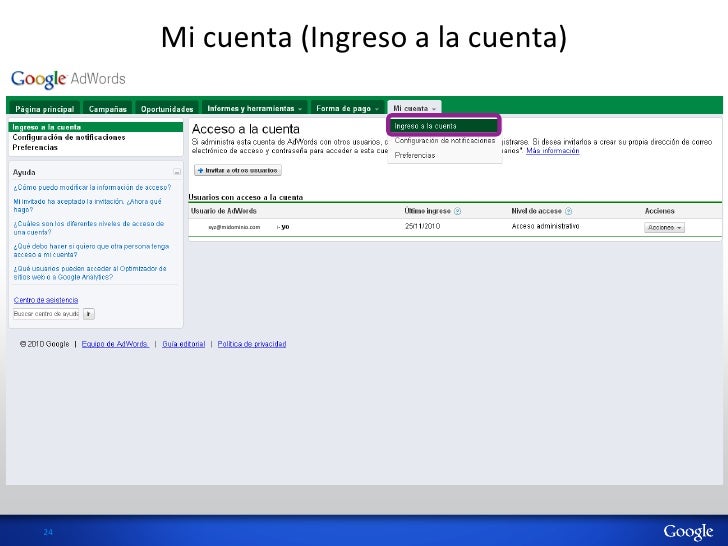Open the Política de privacidad link
728x546 pixels.
(x=252, y=344)
